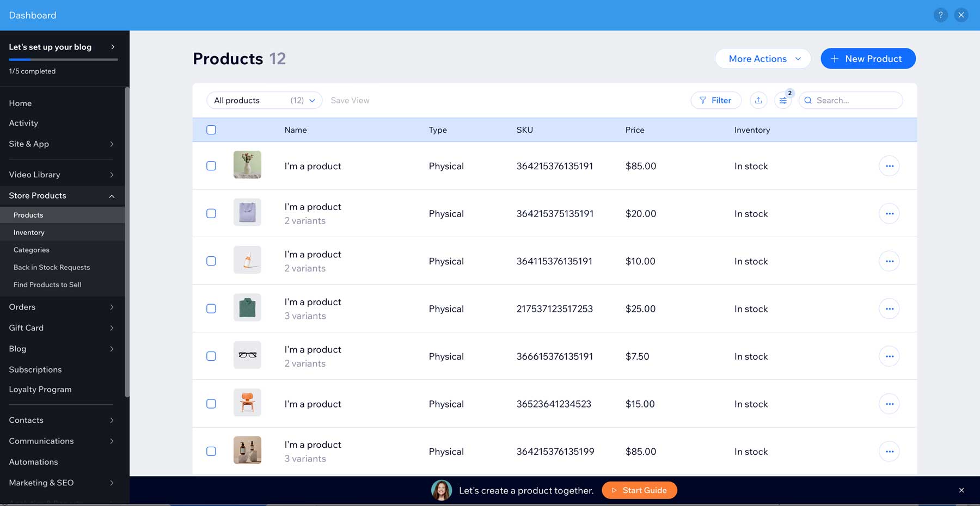
Task: Check the select-all checkbox in table header
Action: tap(211, 129)
